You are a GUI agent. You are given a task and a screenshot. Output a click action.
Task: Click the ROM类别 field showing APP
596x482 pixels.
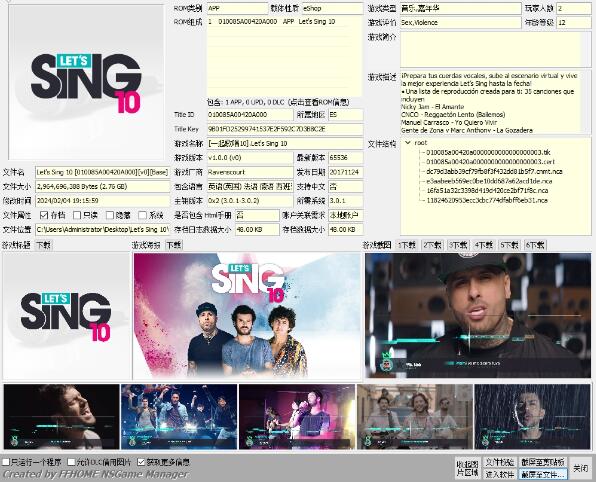[238, 8]
